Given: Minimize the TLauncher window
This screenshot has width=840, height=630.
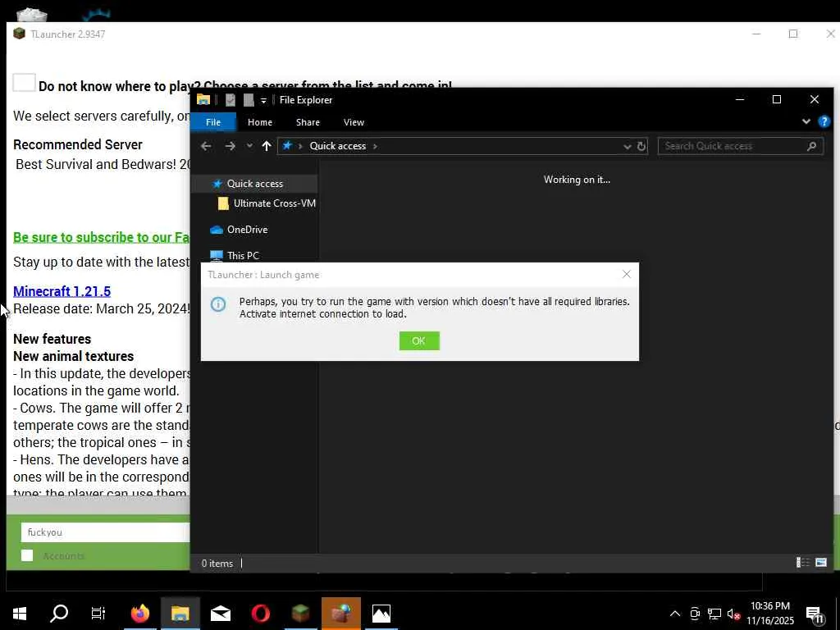Looking at the screenshot, I should point(756,34).
